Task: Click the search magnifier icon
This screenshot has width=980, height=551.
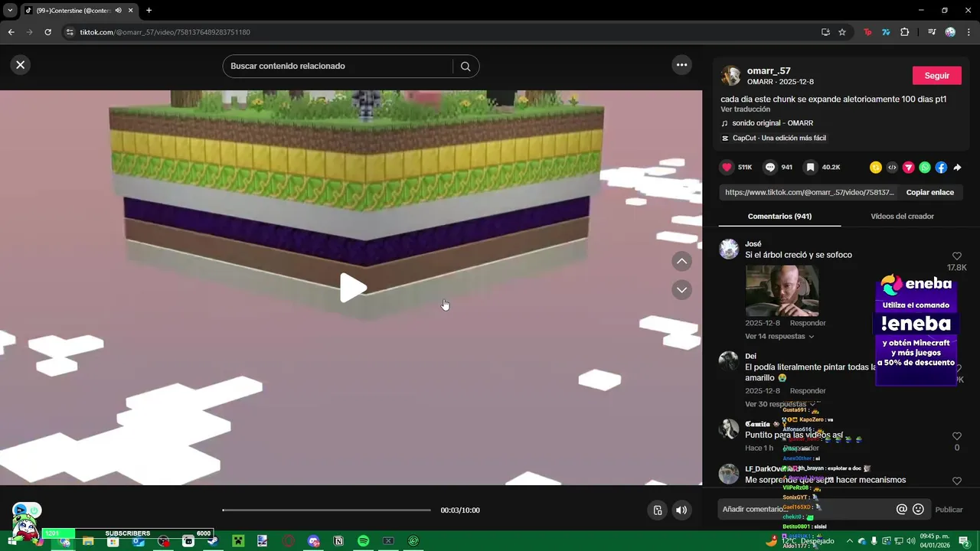Action: [x=465, y=66]
